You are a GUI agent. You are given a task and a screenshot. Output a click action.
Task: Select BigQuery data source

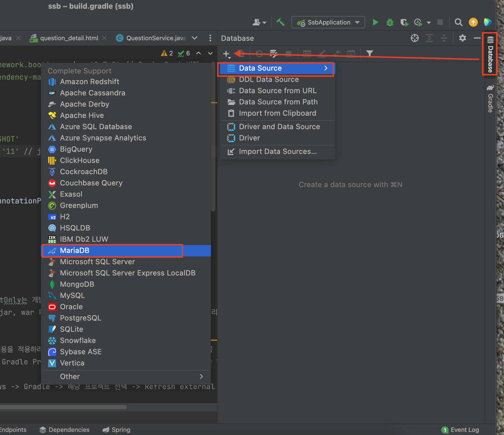(x=126, y=149)
